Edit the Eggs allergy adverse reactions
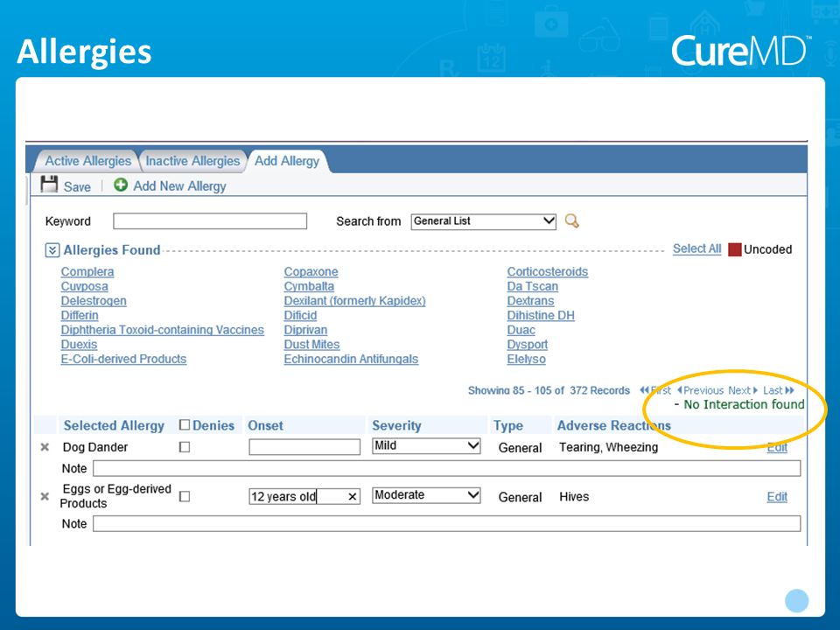This screenshot has width=840, height=630. (777, 497)
